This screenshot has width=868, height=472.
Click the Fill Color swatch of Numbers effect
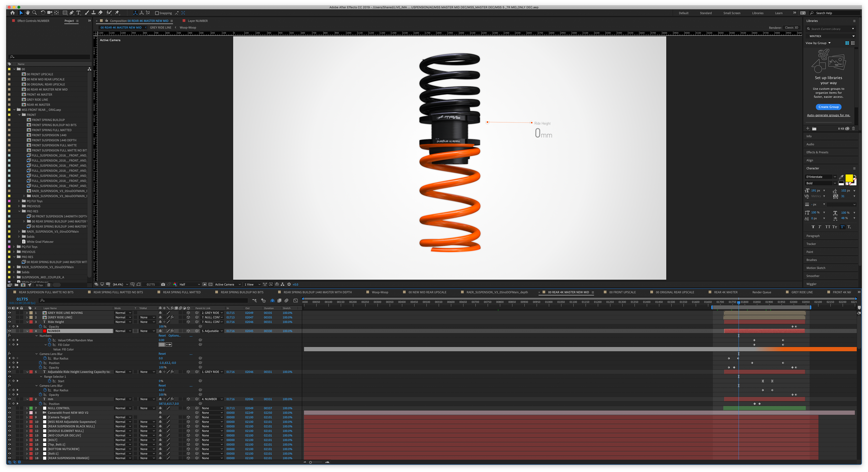162,345
